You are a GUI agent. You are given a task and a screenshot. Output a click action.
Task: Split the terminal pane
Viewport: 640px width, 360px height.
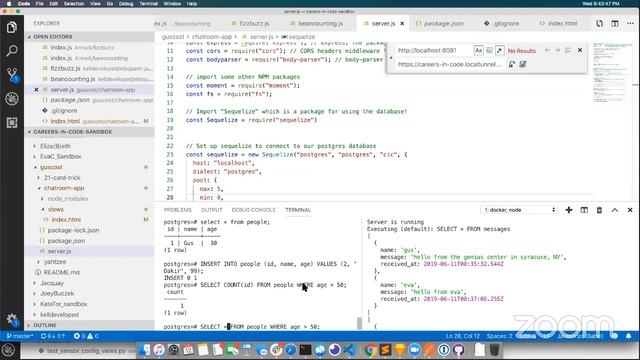(584, 210)
